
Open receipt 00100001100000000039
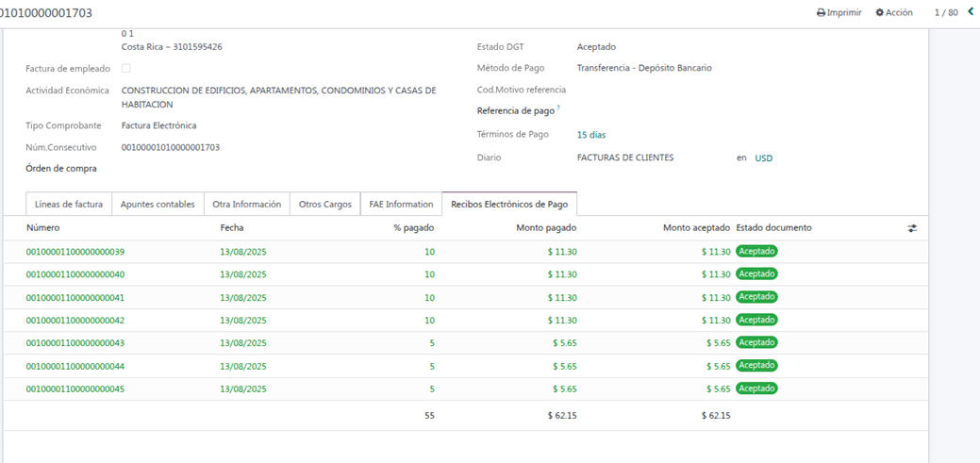click(x=75, y=252)
